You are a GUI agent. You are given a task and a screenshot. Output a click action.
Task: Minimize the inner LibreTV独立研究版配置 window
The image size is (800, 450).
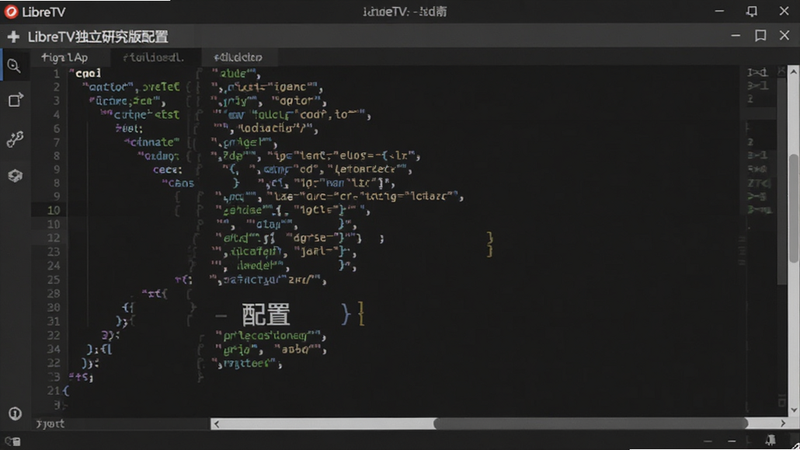click(x=736, y=35)
